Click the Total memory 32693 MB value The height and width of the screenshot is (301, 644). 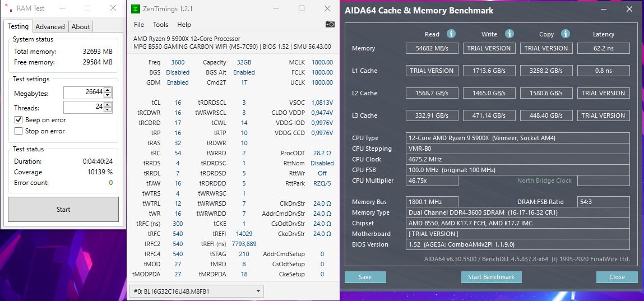click(x=98, y=52)
